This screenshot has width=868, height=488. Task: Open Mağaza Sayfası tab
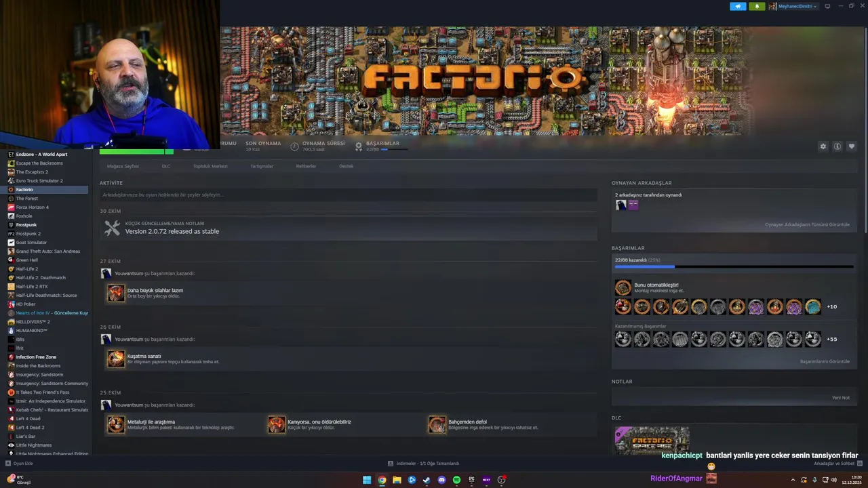(x=123, y=166)
